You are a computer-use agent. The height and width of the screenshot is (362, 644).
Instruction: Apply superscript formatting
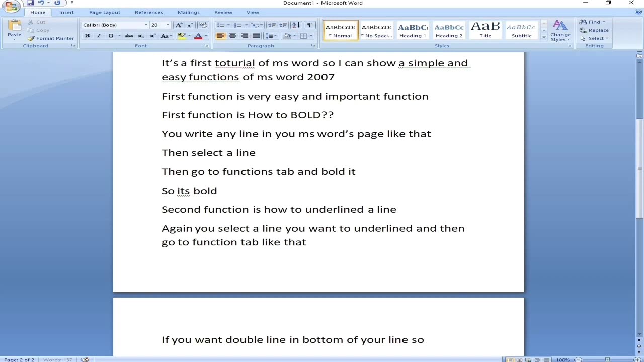click(x=152, y=36)
